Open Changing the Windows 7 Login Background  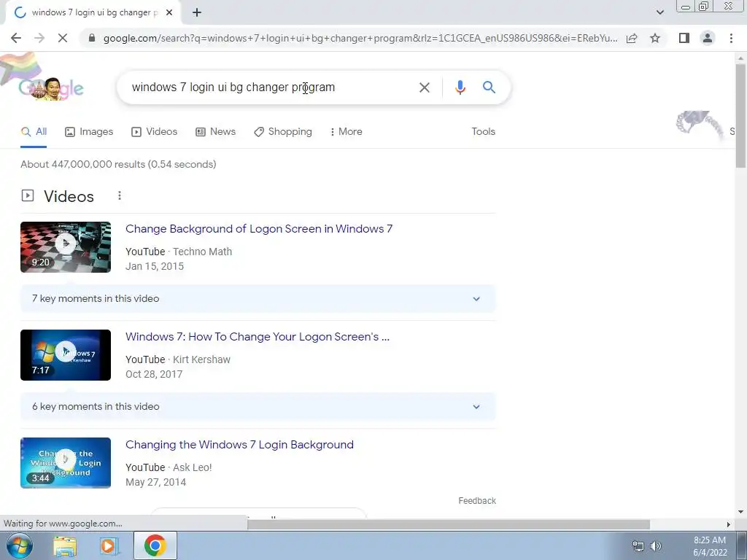pos(239,445)
